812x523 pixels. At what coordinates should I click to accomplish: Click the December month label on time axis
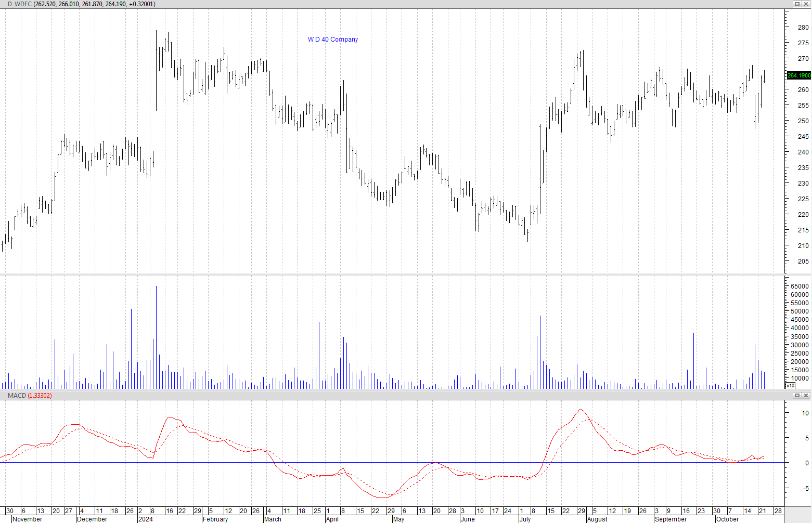(x=92, y=519)
